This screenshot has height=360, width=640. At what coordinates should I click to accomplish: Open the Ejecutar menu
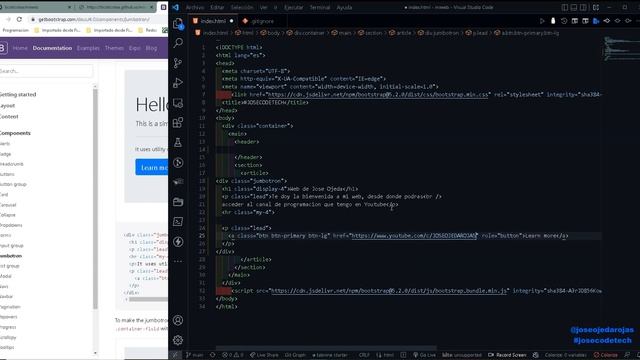pyautogui.click(x=293, y=7)
